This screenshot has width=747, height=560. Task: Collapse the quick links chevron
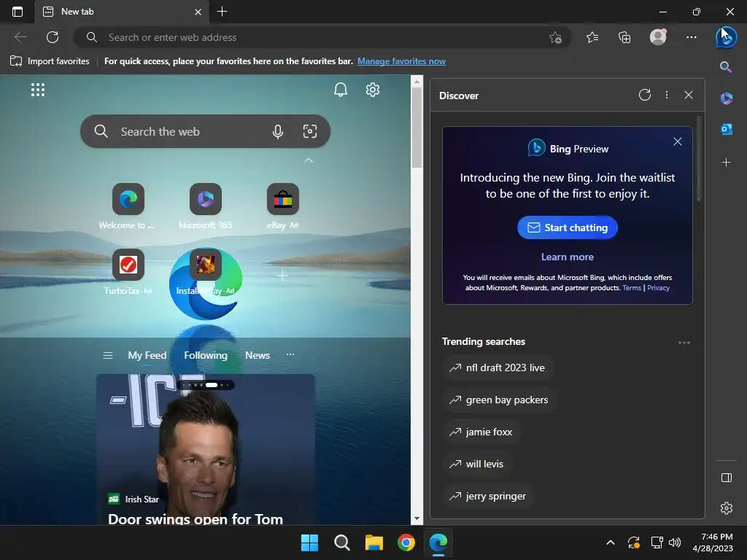[309, 160]
